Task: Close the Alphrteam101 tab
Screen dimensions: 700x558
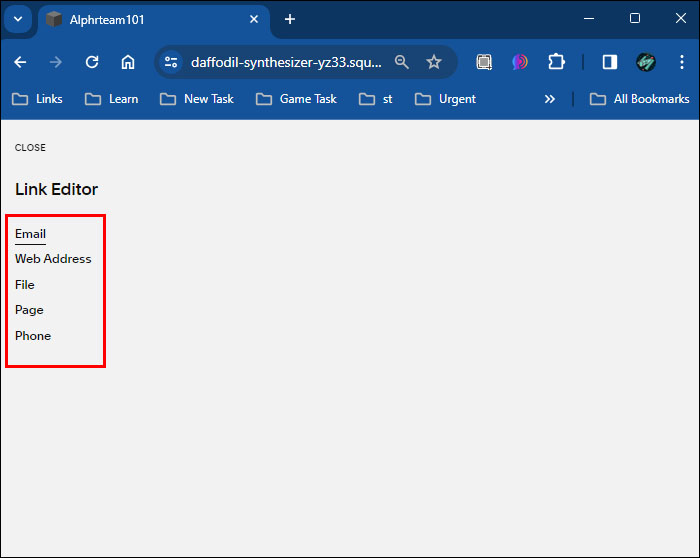Action: (x=254, y=19)
